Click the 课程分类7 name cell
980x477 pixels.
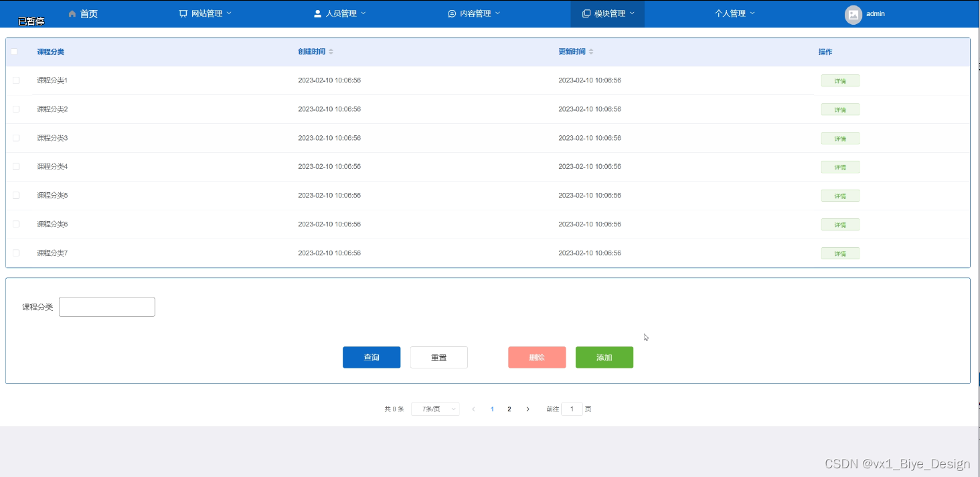pos(52,253)
